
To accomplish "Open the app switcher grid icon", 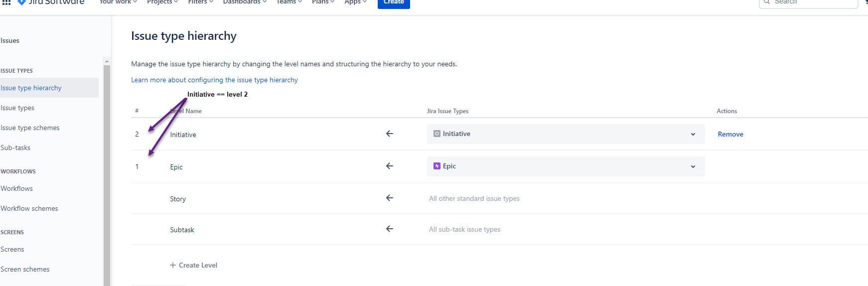I will pos(6,2).
